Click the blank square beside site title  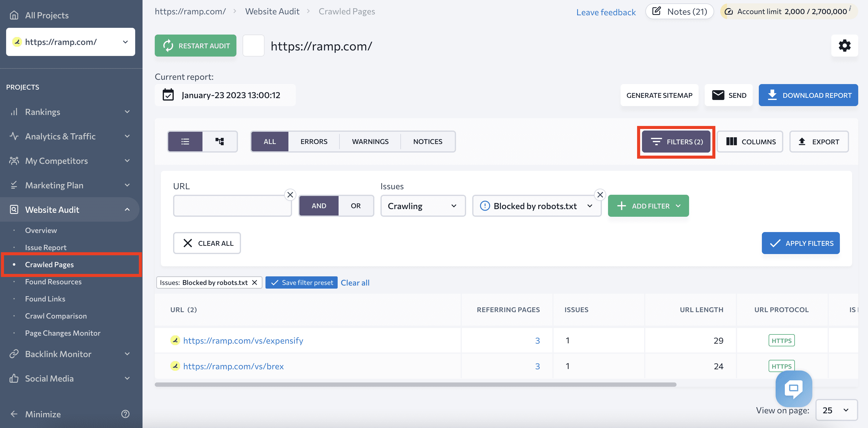pos(253,46)
